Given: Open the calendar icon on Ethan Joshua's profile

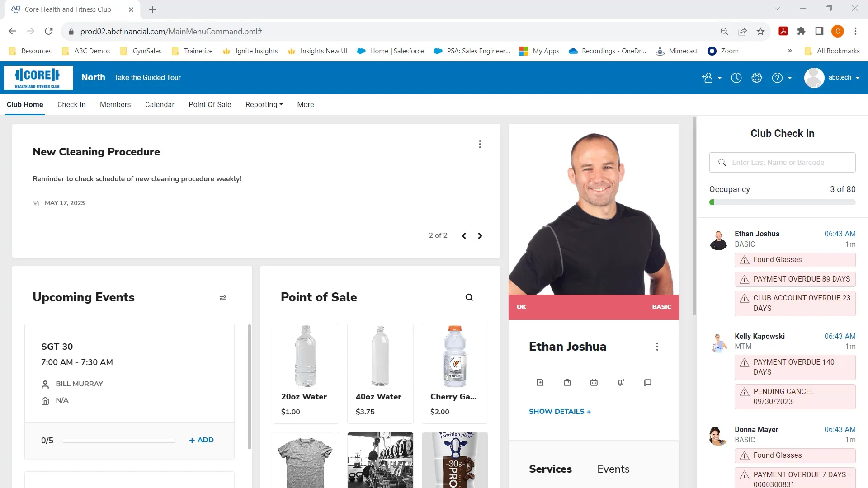Looking at the screenshot, I should (594, 382).
